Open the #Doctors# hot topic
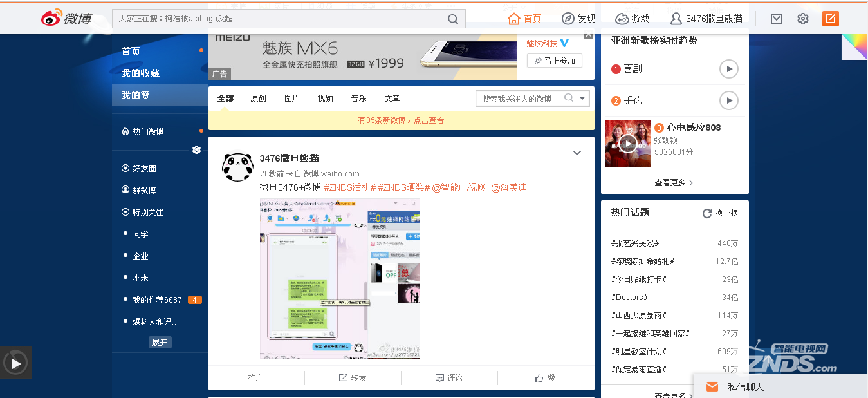 tap(629, 298)
